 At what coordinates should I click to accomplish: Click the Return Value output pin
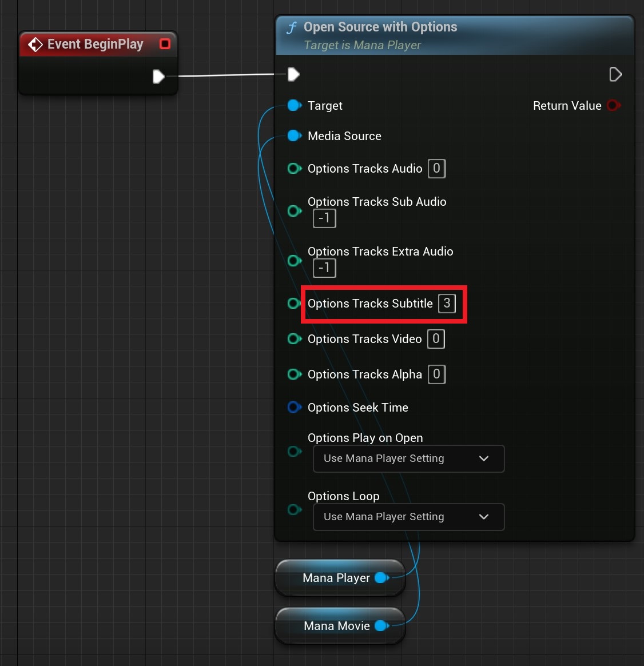click(614, 105)
